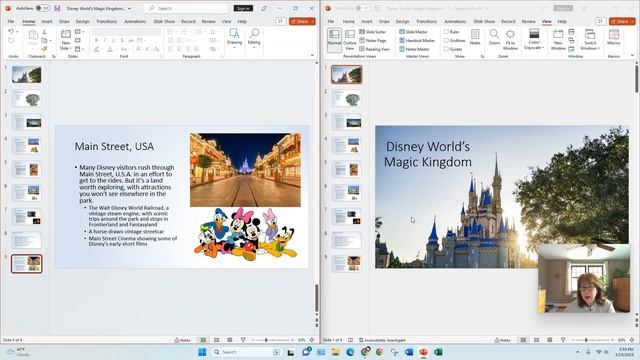Click Comments button in left window

(x=280, y=21)
